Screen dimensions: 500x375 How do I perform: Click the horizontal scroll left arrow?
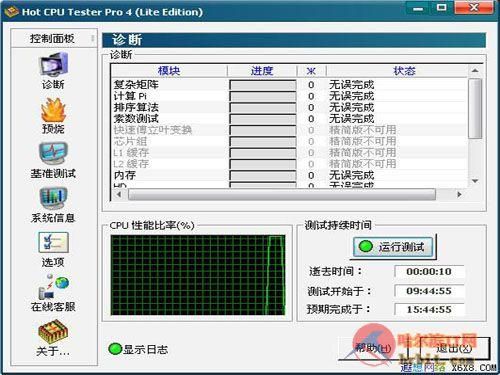(x=119, y=194)
